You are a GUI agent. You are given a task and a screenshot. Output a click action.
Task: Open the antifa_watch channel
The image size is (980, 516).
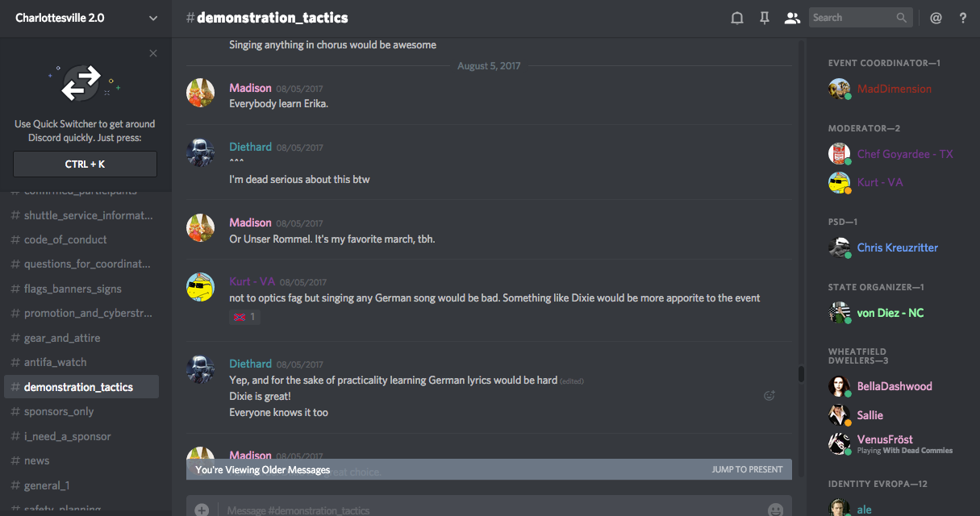55,362
